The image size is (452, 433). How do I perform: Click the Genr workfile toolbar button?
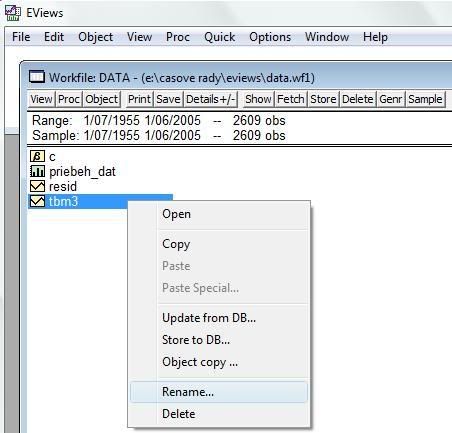390,99
